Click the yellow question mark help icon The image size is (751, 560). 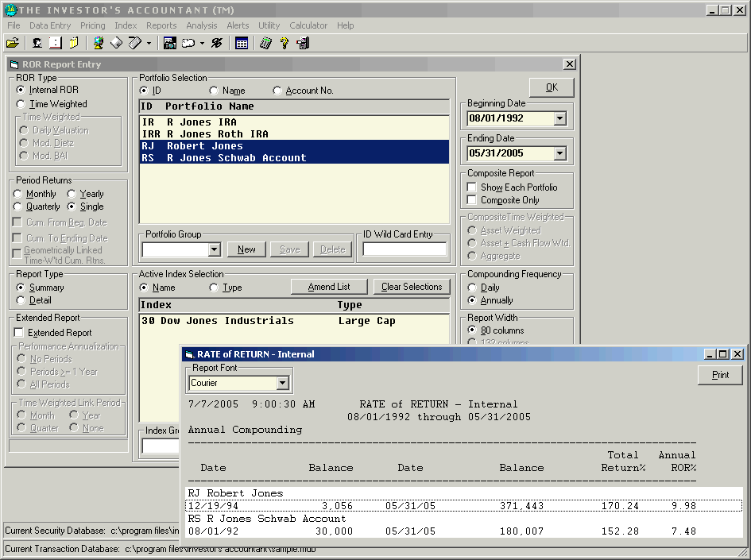coord(284,43)
